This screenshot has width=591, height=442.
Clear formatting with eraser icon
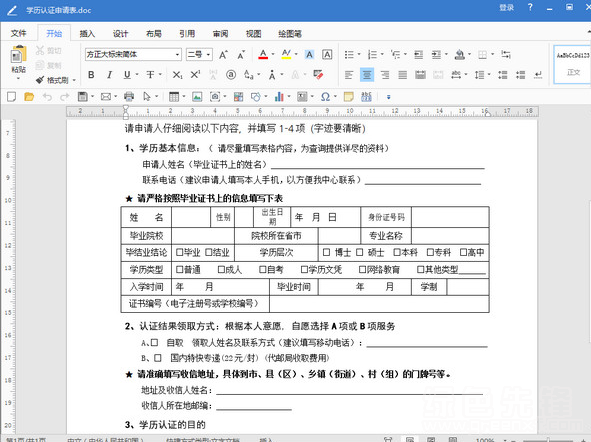click(x=318, y=75)
